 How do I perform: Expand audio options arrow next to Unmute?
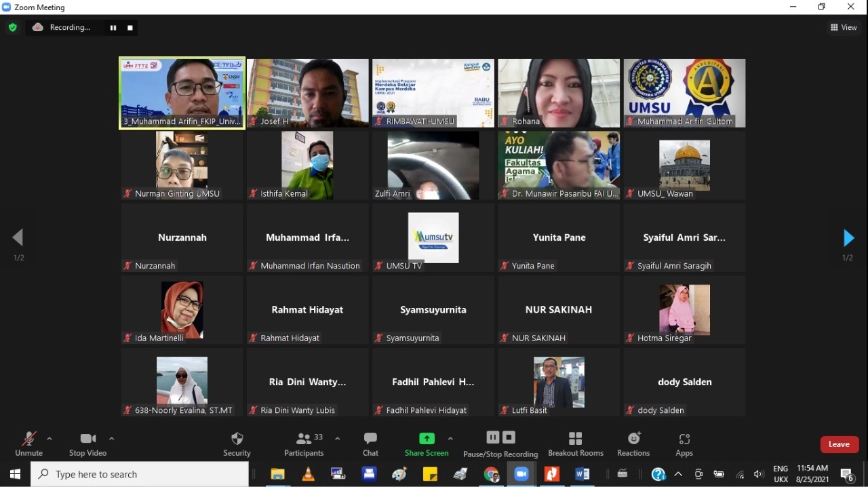(50, 439)
